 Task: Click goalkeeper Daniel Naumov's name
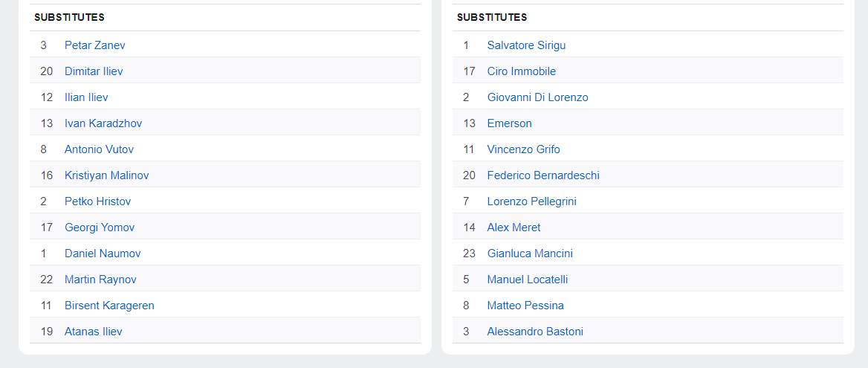click(x=103, y=254)
